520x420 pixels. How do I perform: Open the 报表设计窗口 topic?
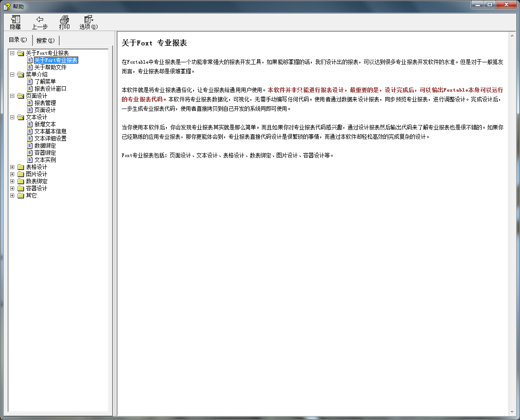(x=50, y=89)
